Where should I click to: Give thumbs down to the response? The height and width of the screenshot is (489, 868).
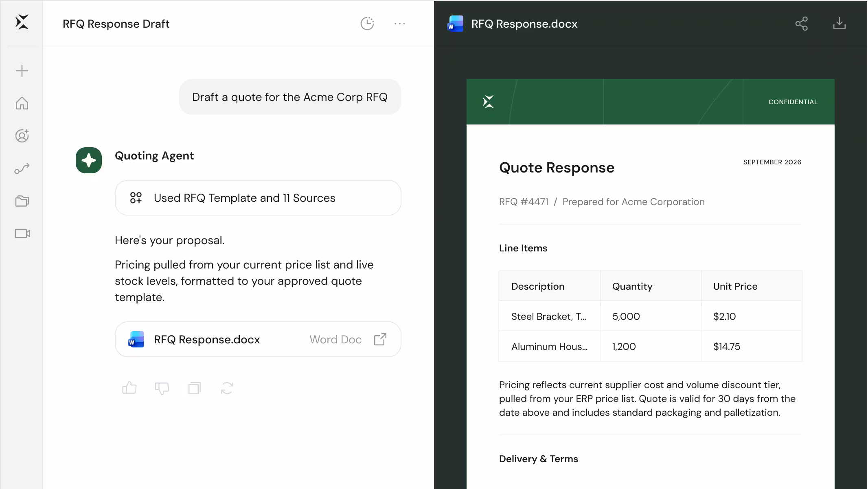tap(162, 388)
